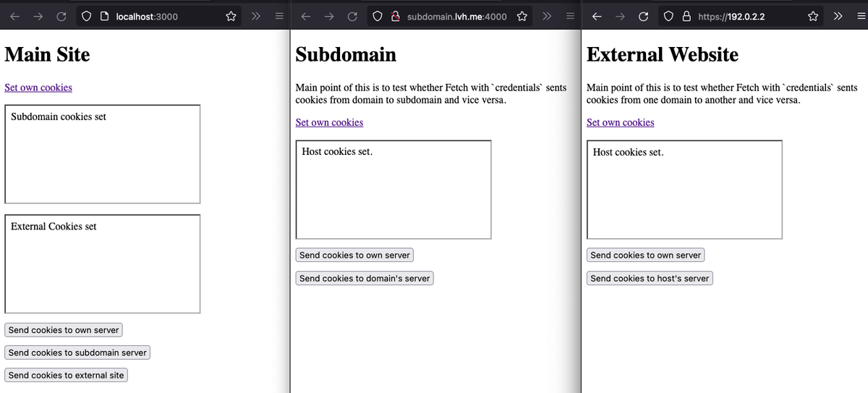Click Set own cookies link on Main Site
868x393 pixels.
[x=38, y=88]
